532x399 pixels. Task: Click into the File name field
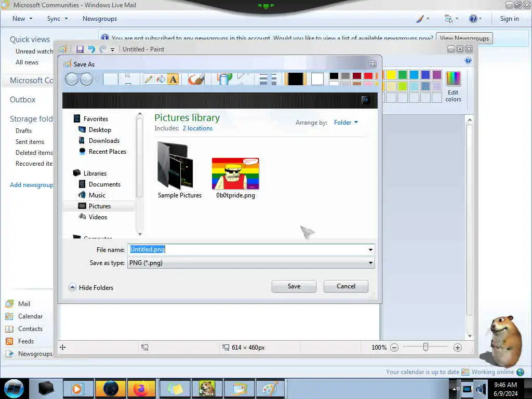click(248, 249)
